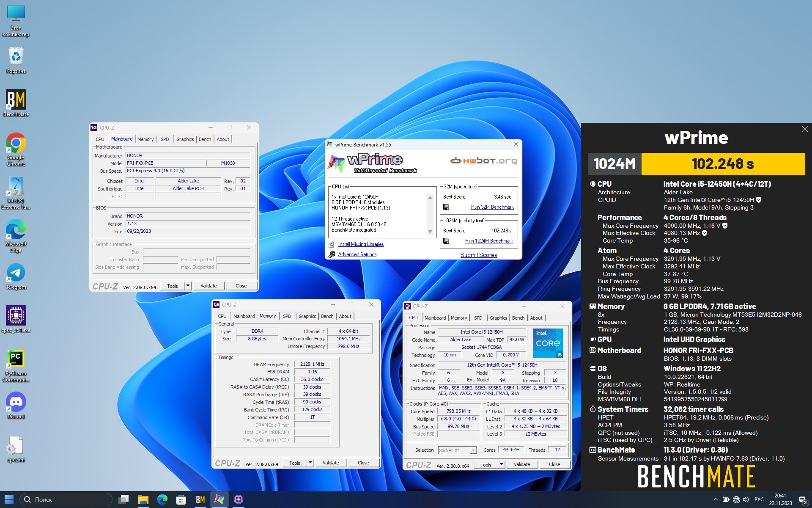Select the cpuz.ini file icon
This screenshot has width=812, height=508.
[16, 449]
